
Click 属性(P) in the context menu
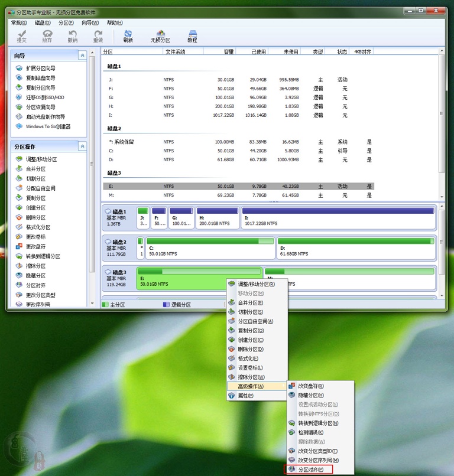pyautogui.click(x=245, y=396)
